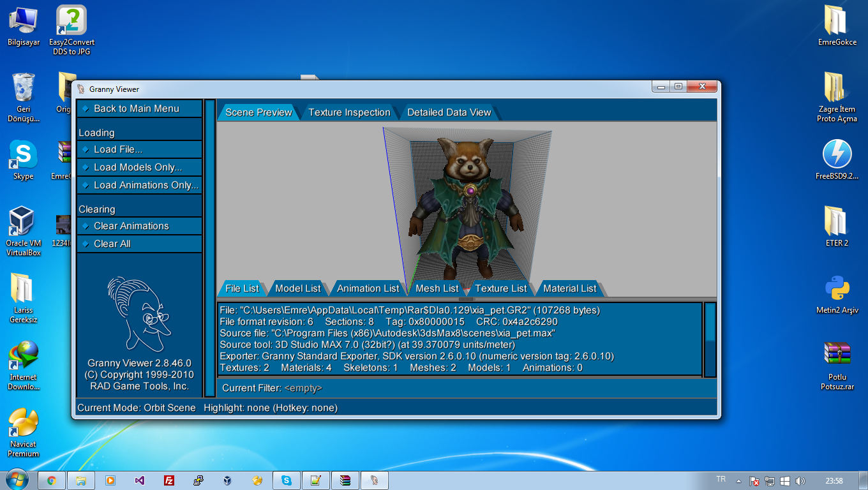
Task: Open the Detailed Data View tab
Action: [449, 112]
